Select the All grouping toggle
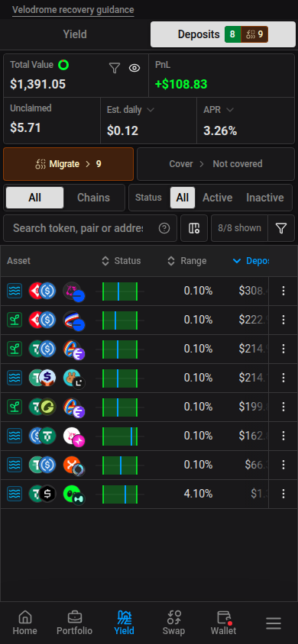Image resolution: width=298 pixels, height=644 pixels. pos(35,198)
